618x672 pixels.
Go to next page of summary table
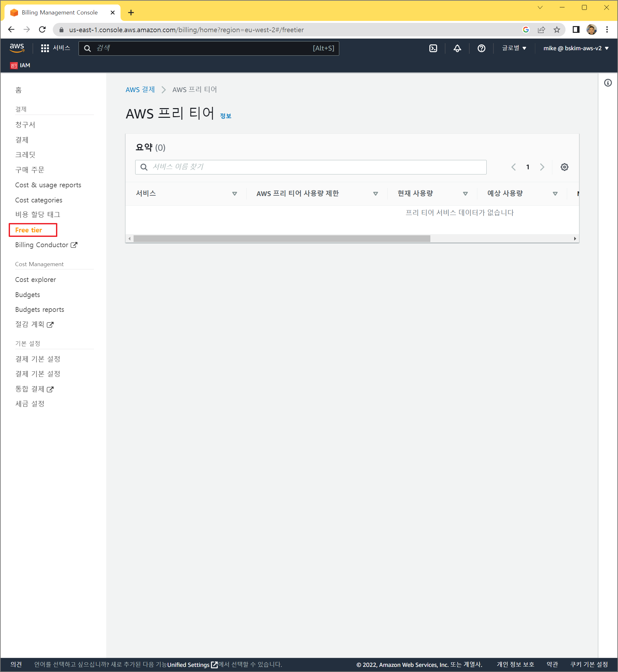[542, 167]
